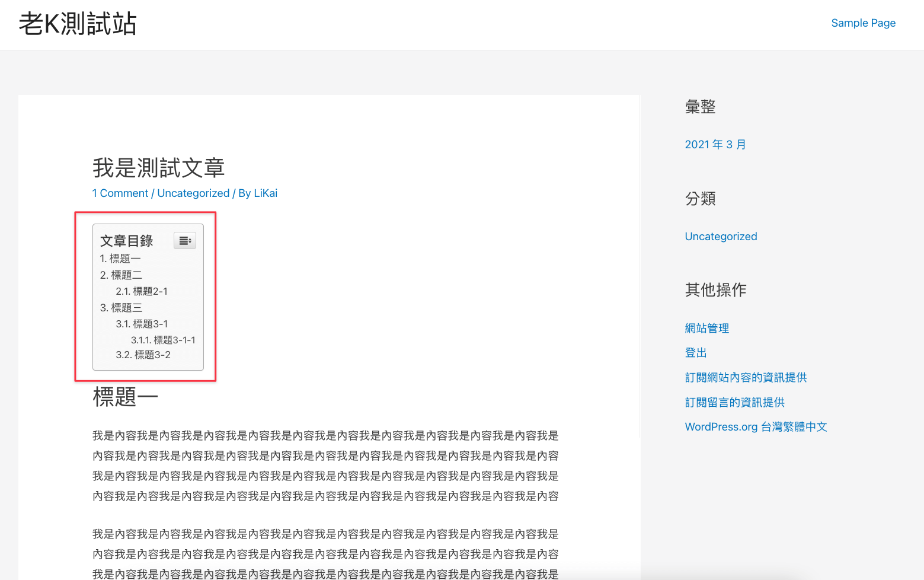Open 訂閱網站內容的資訊提供 feed link
This screenshot has width=924, height=580.
tap(746, 378)
